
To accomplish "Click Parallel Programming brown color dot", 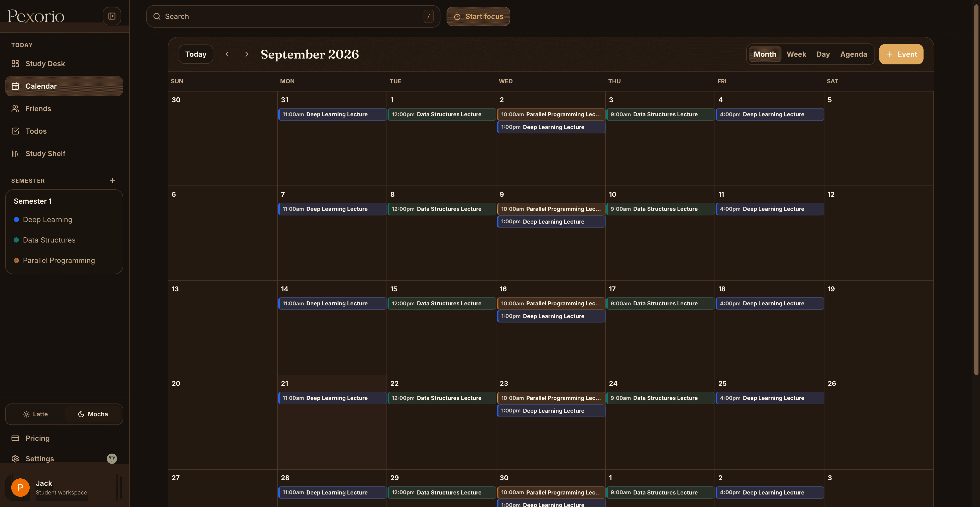I will coord(16,260).
